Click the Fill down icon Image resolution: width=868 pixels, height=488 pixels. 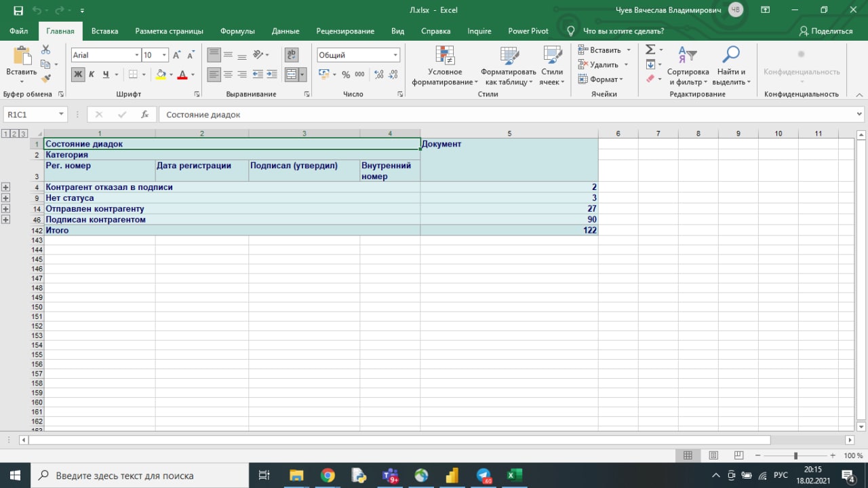pyautogui.click(x=650, y=64)
